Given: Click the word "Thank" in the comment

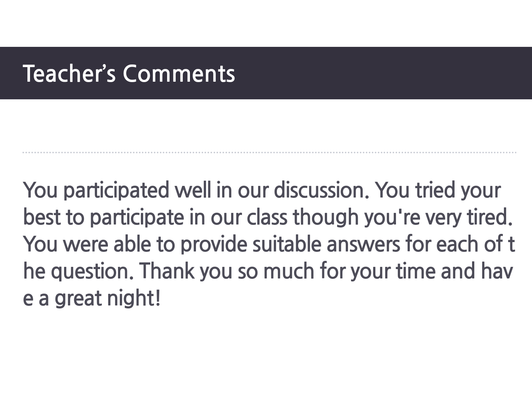Looking at the screenshot, I should point(166,271).
